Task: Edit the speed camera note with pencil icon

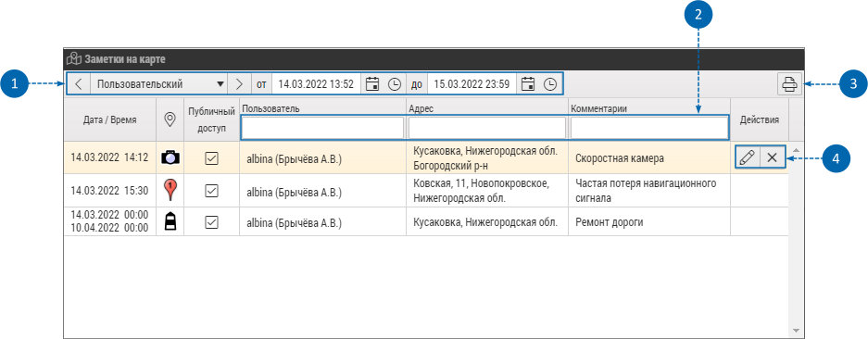Action: tap(747, 157)
